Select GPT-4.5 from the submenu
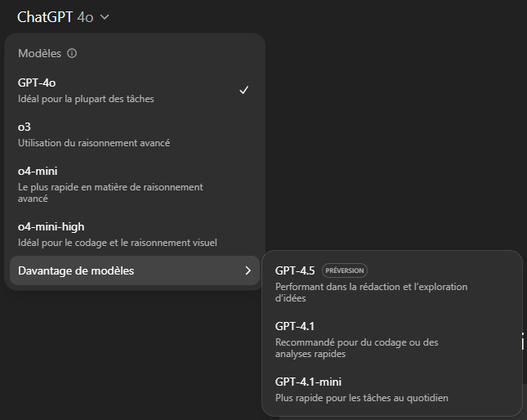 click(x=392, y=284)
